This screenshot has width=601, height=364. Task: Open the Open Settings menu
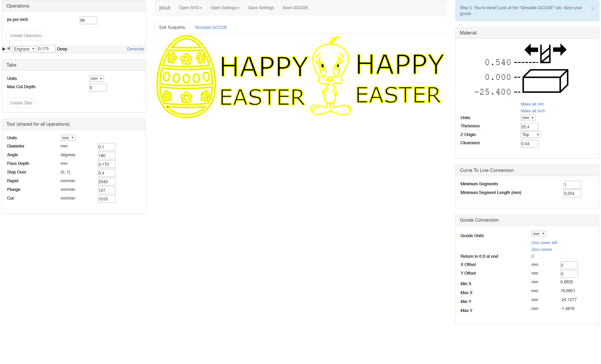click(x=225, y=8)
